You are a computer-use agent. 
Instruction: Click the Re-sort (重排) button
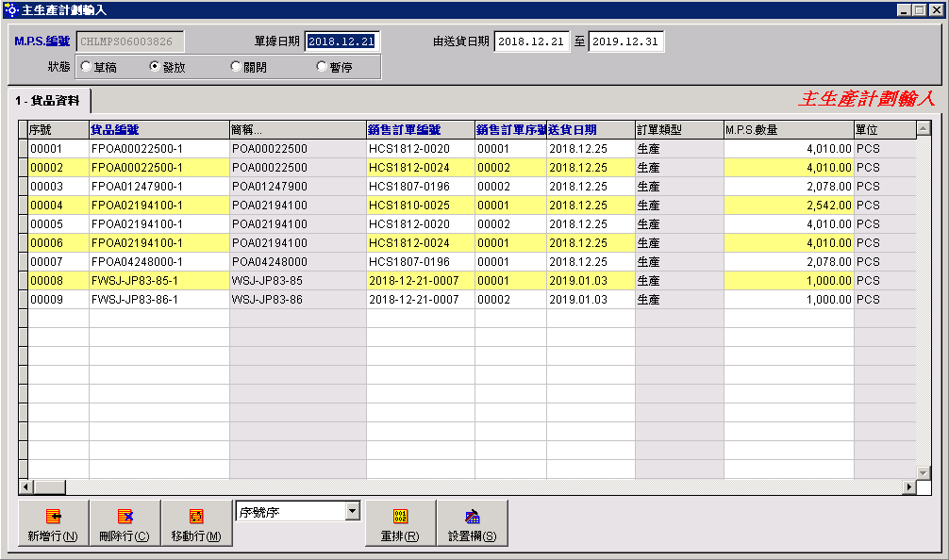[x=400, y=523]
